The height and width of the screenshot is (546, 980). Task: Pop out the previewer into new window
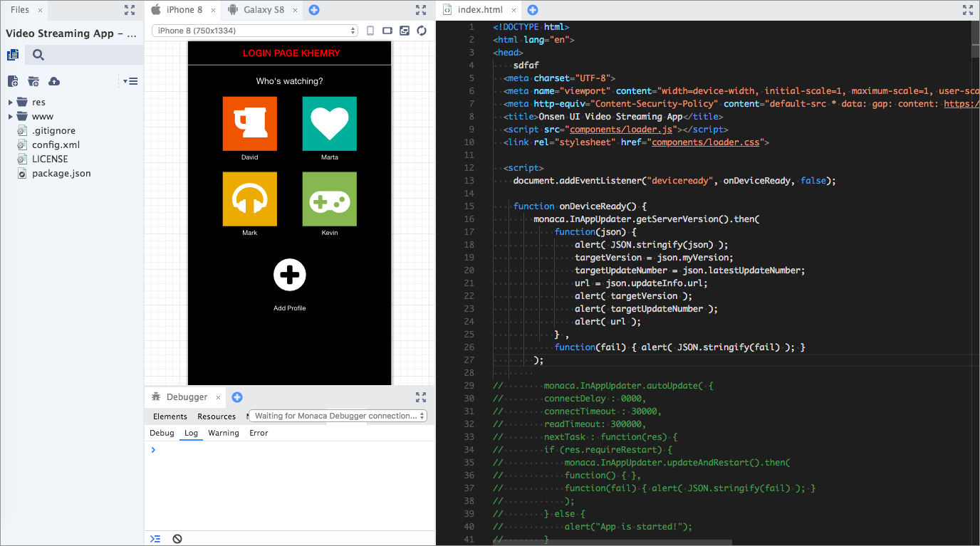click(x=405, y=31)
